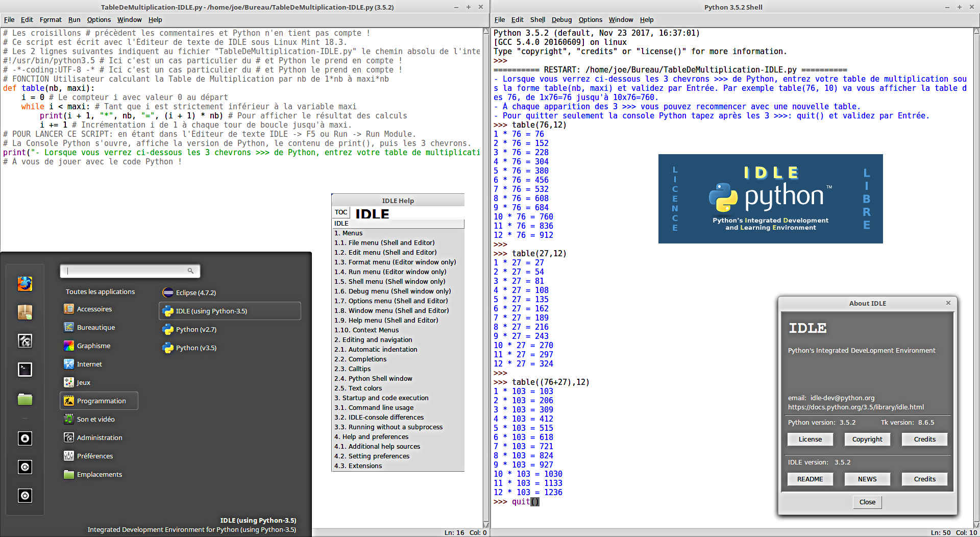
Task: Click the lock screen icon
Action: [x=24, y=438]
